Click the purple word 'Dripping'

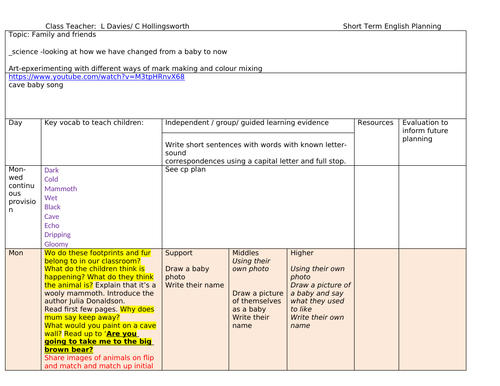(57, 235)
